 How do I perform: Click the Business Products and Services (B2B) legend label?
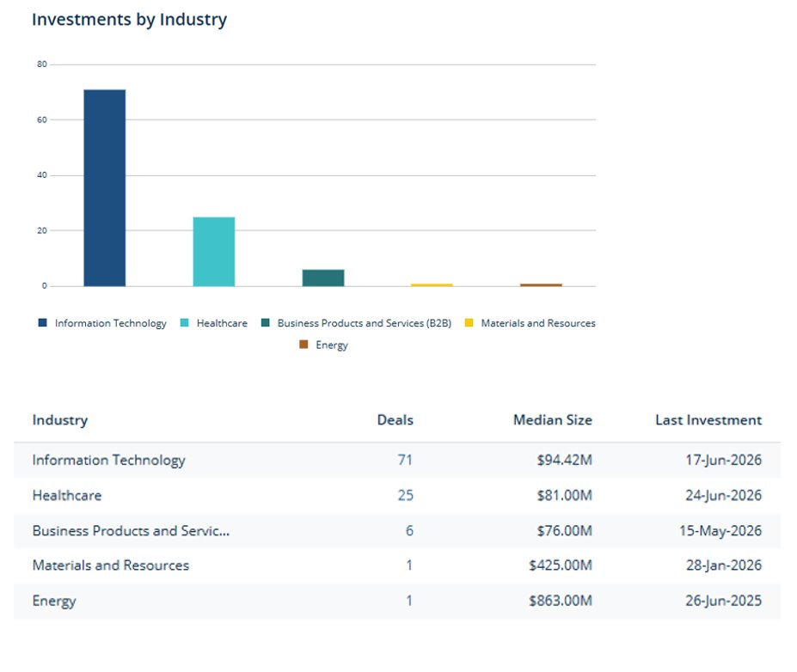[365, 323]
